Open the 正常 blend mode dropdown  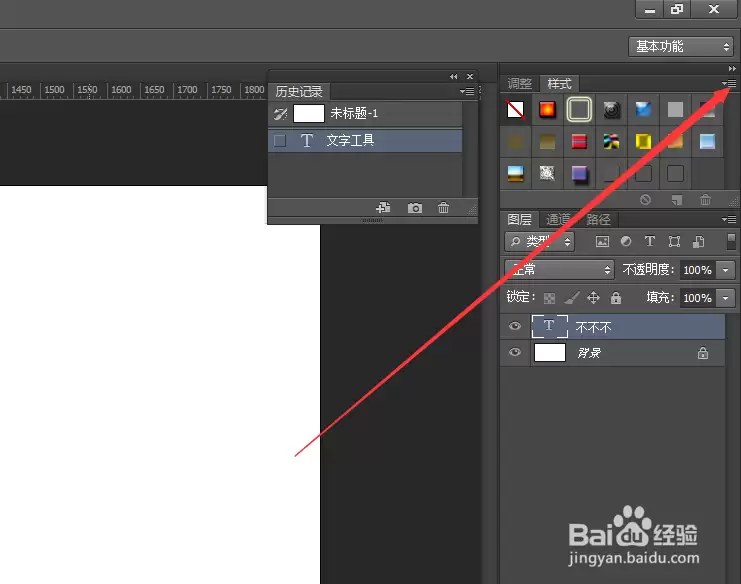tap(560, 269)
